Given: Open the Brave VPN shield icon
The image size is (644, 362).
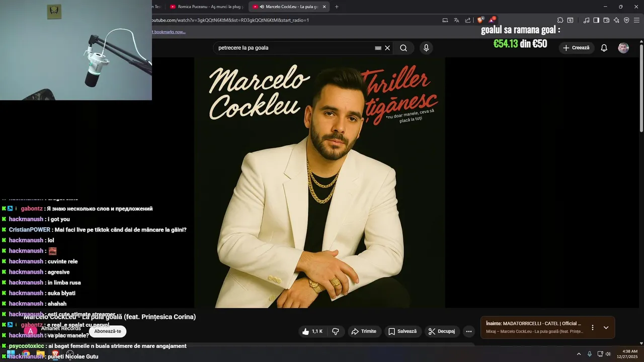Looking at the screenshot, I should point(626,20).
